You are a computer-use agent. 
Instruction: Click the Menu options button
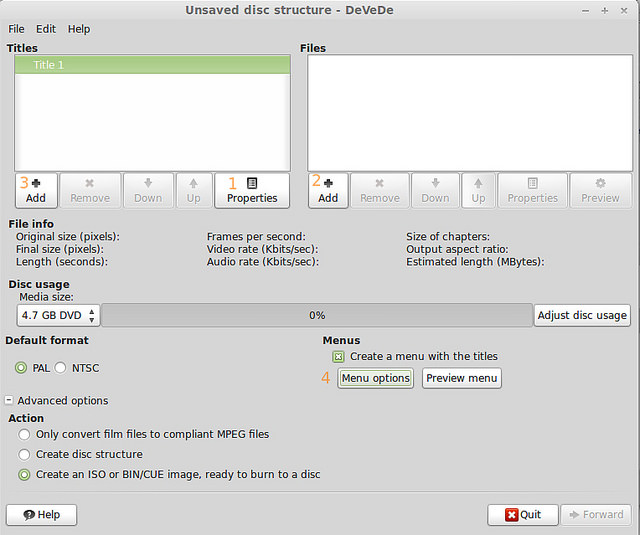pos(375,378)
